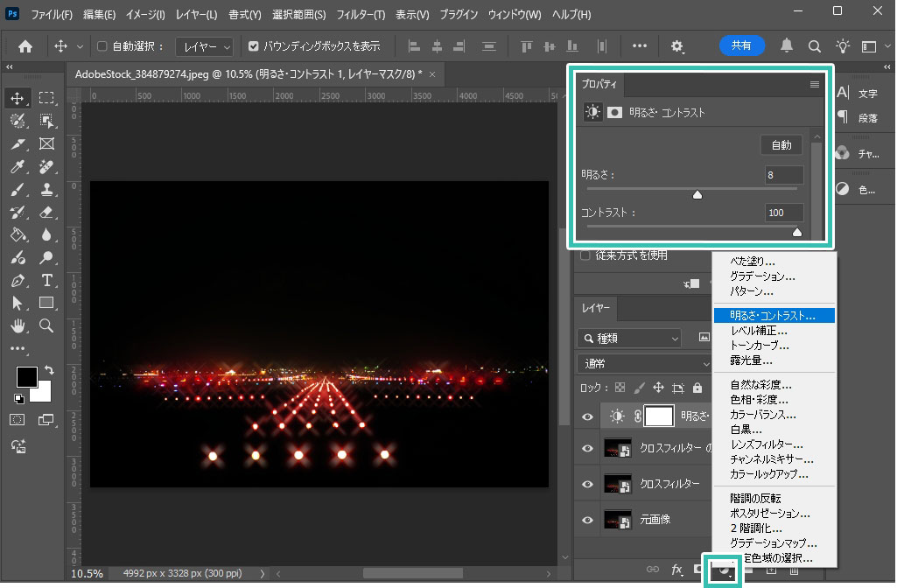
Task: Open notifications bell icon
Action: [x=787, y=46]
